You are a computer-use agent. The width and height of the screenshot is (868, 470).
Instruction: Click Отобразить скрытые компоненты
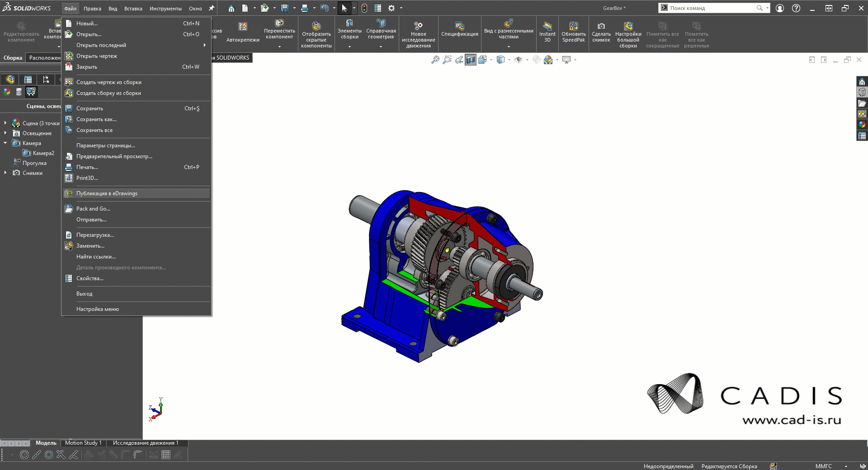tap(316, 32)
